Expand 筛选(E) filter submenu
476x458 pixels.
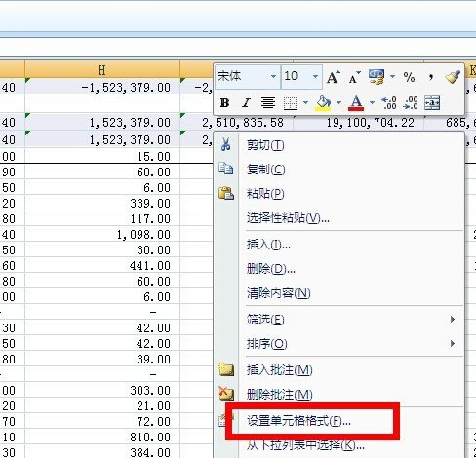(x=338, y=320)
